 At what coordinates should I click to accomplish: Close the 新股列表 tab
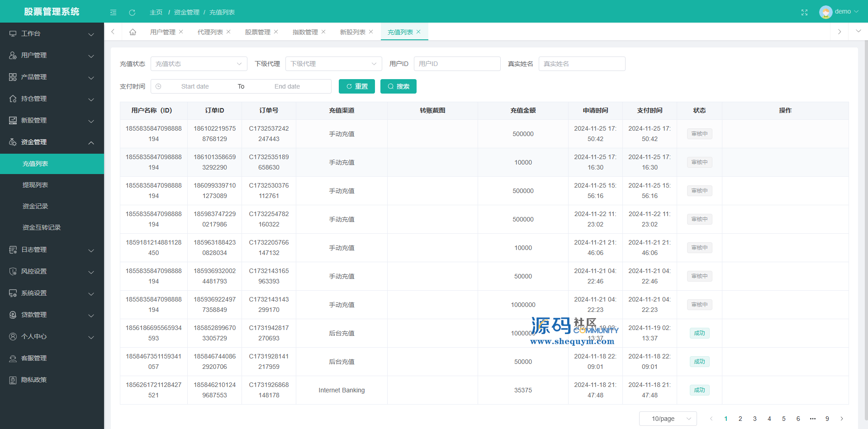click(x=371, y=32)
